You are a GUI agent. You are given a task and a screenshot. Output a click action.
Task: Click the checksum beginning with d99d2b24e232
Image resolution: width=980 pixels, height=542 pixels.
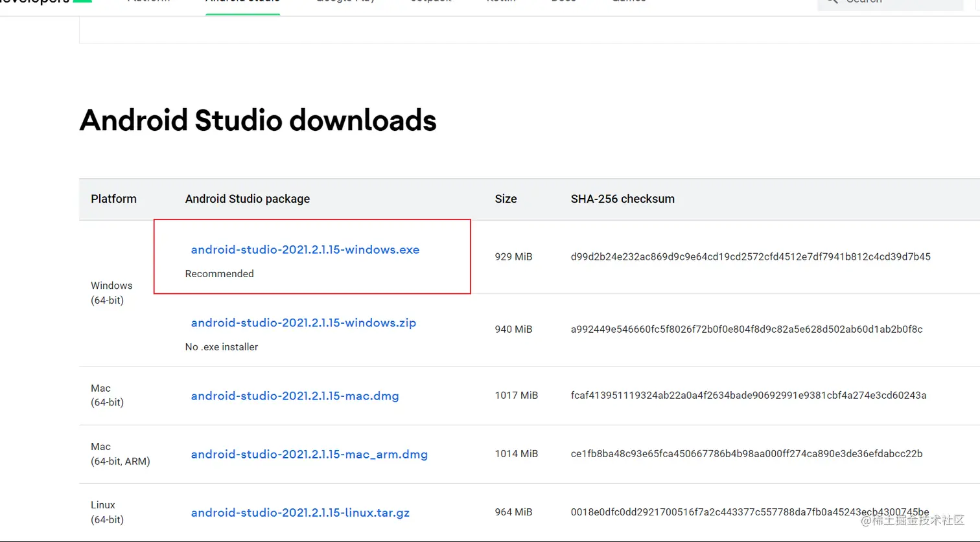[x=751, y=257]
